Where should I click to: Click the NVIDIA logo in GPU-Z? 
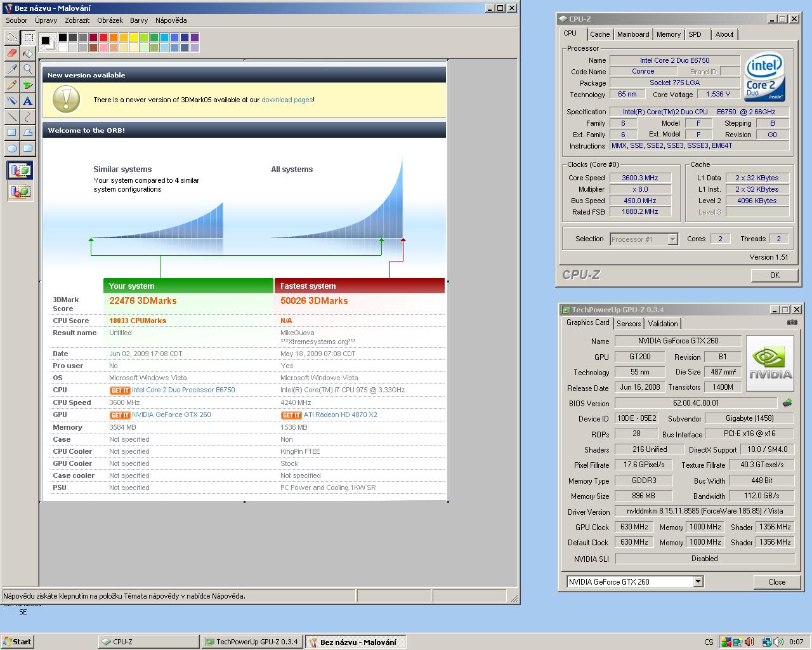(x=770, y=364)
